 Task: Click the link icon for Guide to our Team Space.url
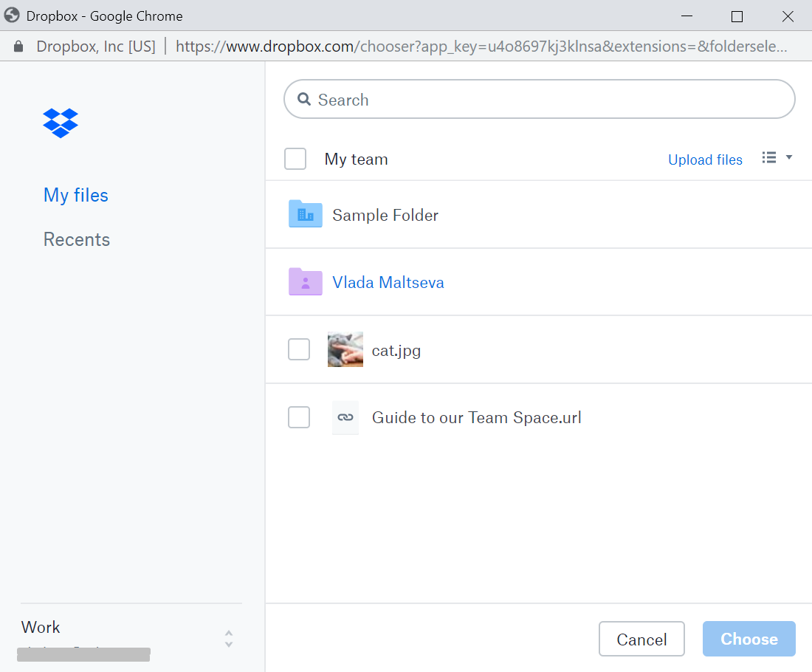(345, 417)
